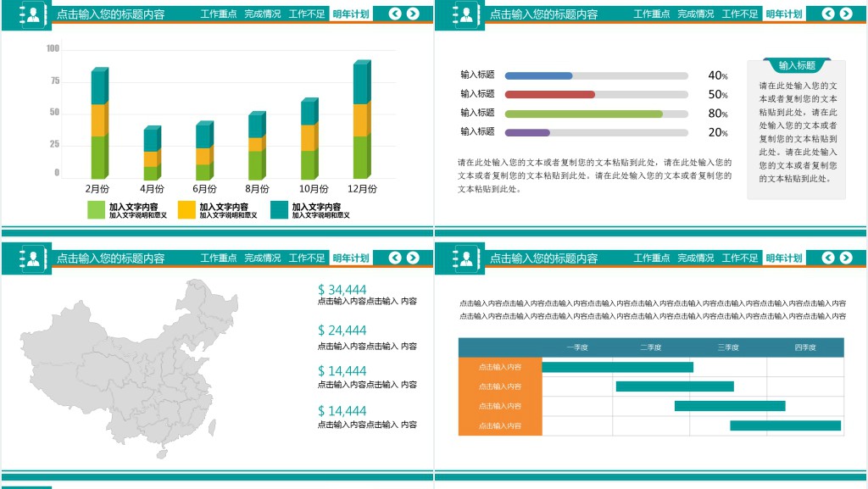Select the 工作不足 tab on the quarterly table slide
Viewport: 868px width, 489px height.
click(740, 258)
